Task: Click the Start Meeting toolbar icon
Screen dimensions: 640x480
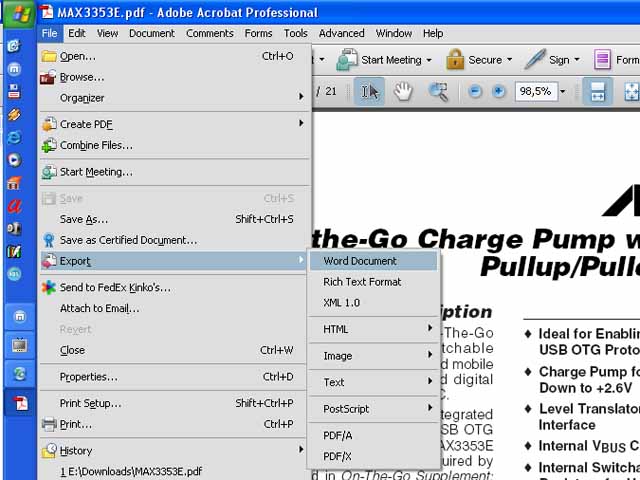Action: tap(347, 60)
